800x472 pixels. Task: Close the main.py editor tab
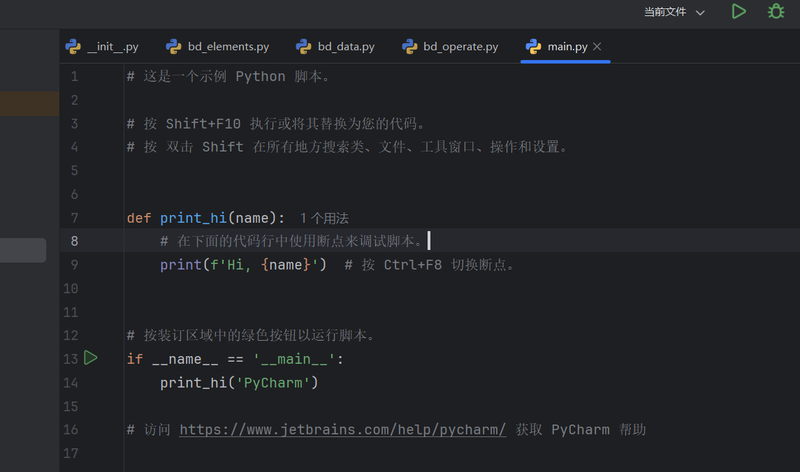tap(597, 47)
